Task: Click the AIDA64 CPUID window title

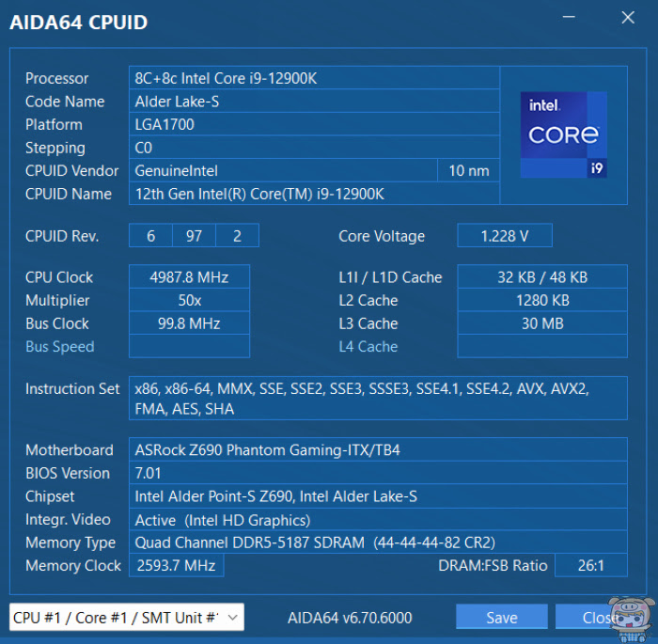Action: [x=78, y=22]
